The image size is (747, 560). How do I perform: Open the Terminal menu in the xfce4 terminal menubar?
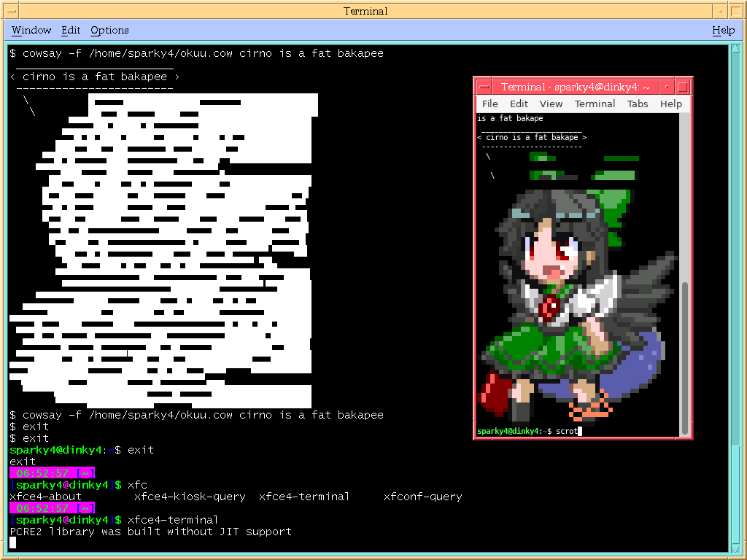pos(595,104)
